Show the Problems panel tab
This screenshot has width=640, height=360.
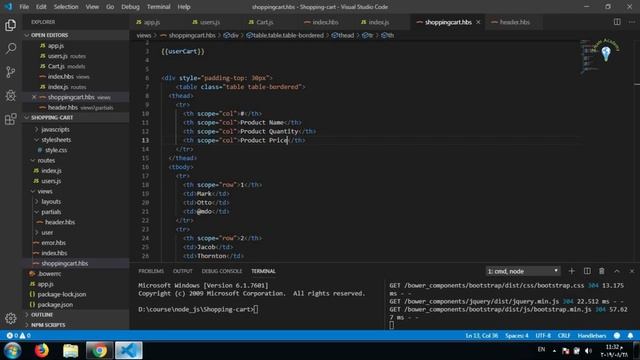click(151, 271)
